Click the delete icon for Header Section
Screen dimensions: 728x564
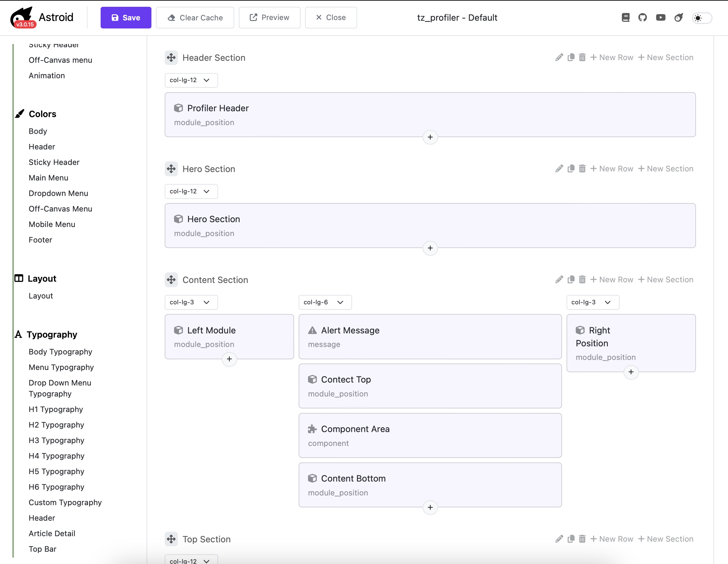[x=582, y=57]
